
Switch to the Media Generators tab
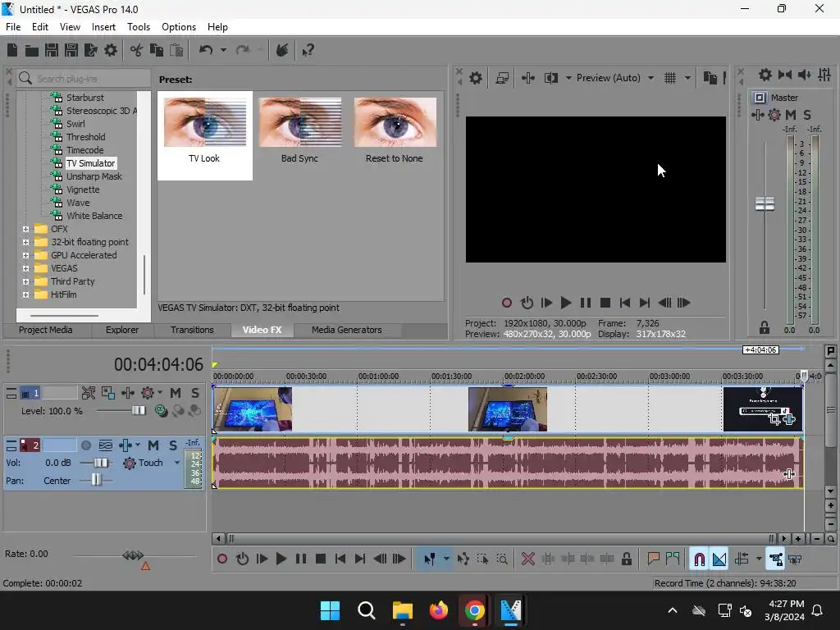coord(347,330)
